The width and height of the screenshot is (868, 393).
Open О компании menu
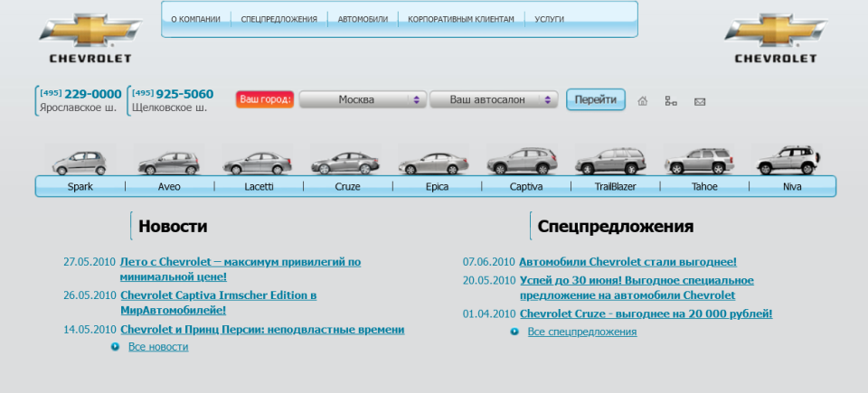(x=195, y=19)
